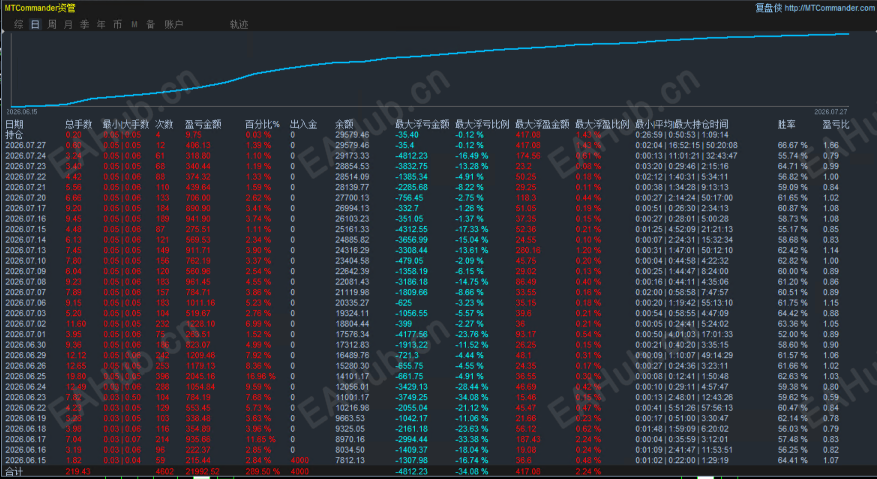This screenshot has width=877, height=479.
Task: Click max floating profit 280.16 cell
Action: [528, 250]
